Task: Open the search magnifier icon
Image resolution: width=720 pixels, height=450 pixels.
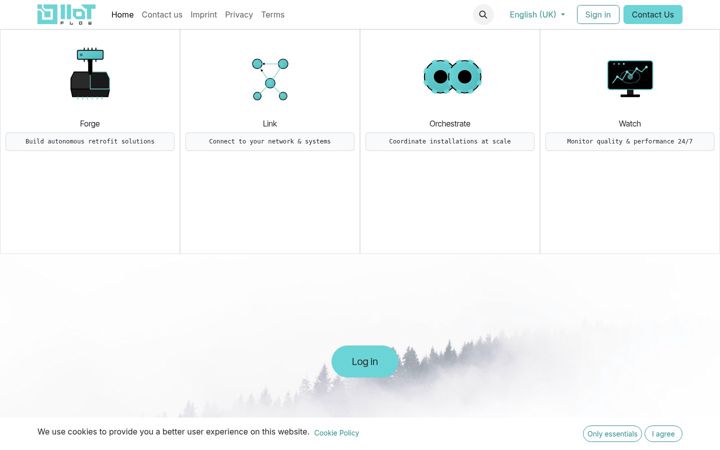Action: pos(483,15)
